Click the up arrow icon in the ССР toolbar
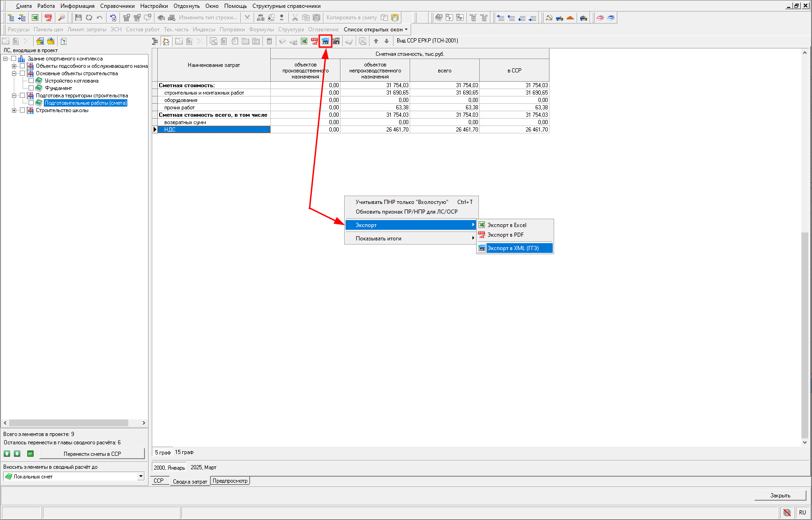 click(x=376, y=41)
